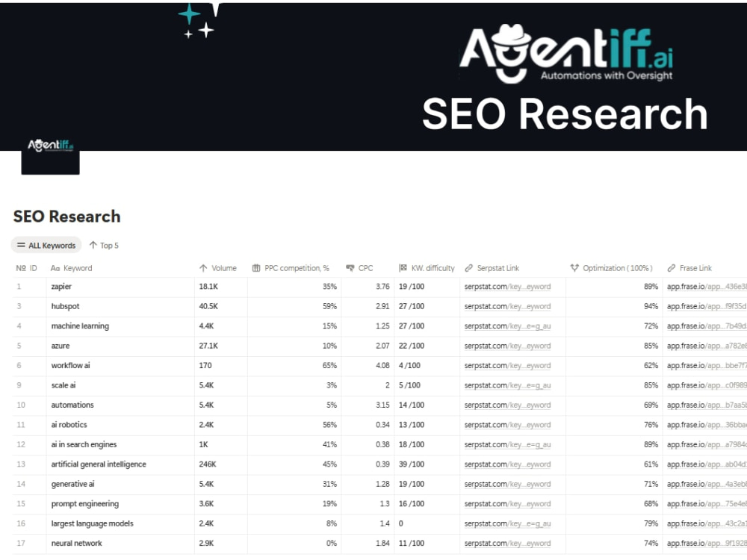Open the Frase link for neural network
Image resolution: width=747 pixels, height=560 pixels.
coord(707,544)
